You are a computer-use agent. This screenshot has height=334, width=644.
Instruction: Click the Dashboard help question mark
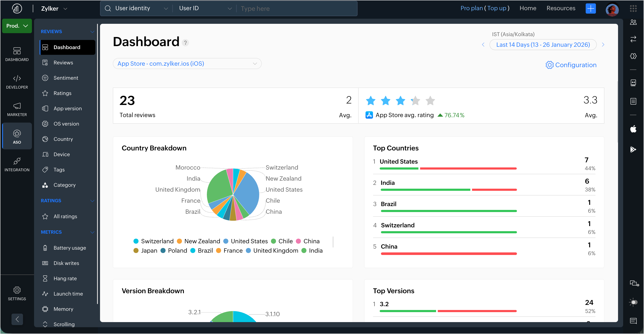tap(186, 43)
